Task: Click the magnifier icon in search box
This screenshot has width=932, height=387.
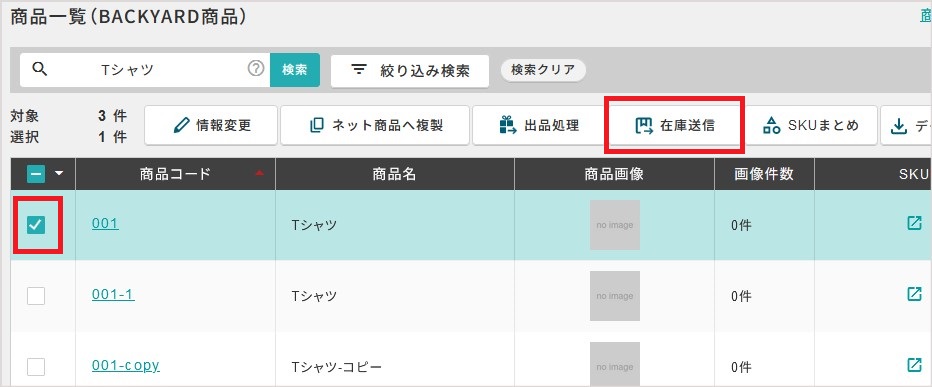Action: (x=40, y=69)
